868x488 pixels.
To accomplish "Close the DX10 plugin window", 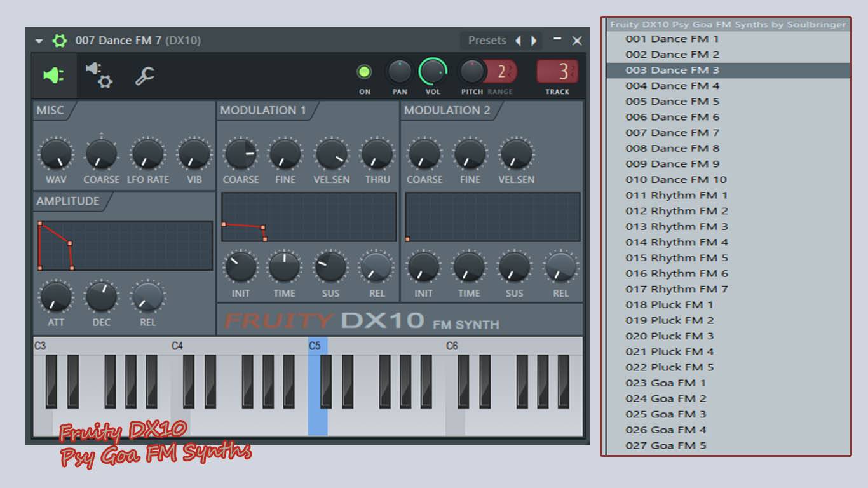I will (x=577, y=41).
